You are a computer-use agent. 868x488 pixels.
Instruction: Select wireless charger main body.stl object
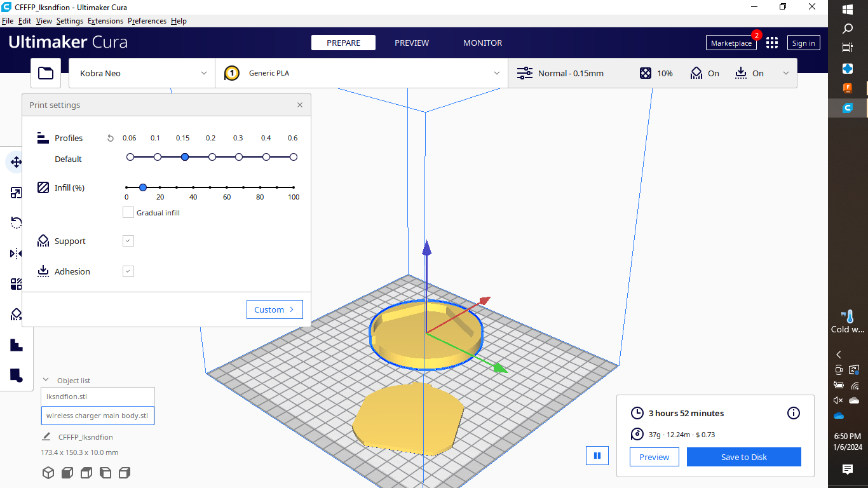coord(98,416)
